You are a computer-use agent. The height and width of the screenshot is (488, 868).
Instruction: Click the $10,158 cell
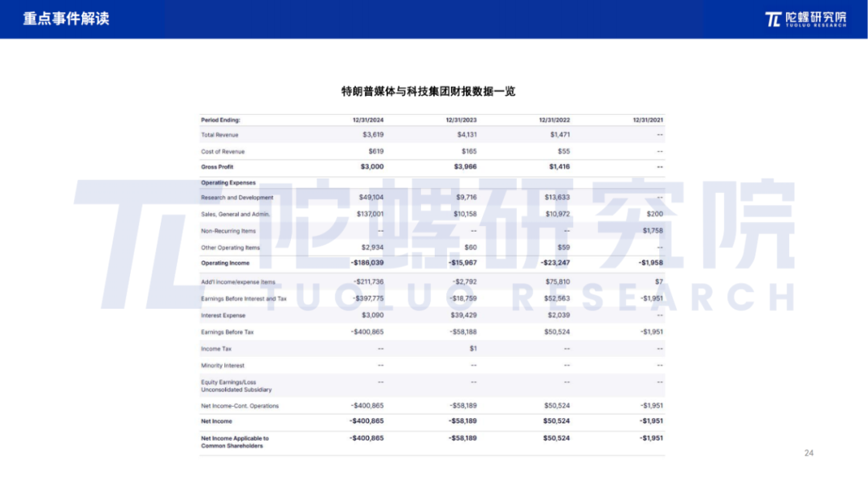[x=465, y=214]
